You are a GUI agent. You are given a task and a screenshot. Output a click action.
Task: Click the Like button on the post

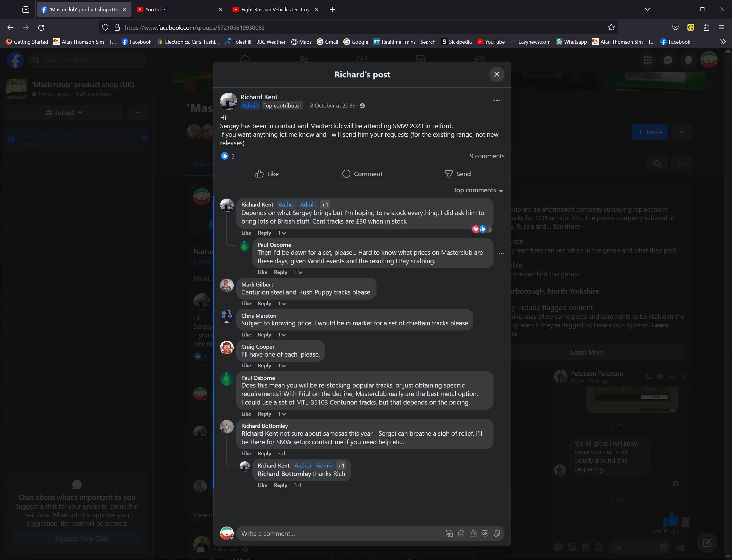(x=267, y=174)
